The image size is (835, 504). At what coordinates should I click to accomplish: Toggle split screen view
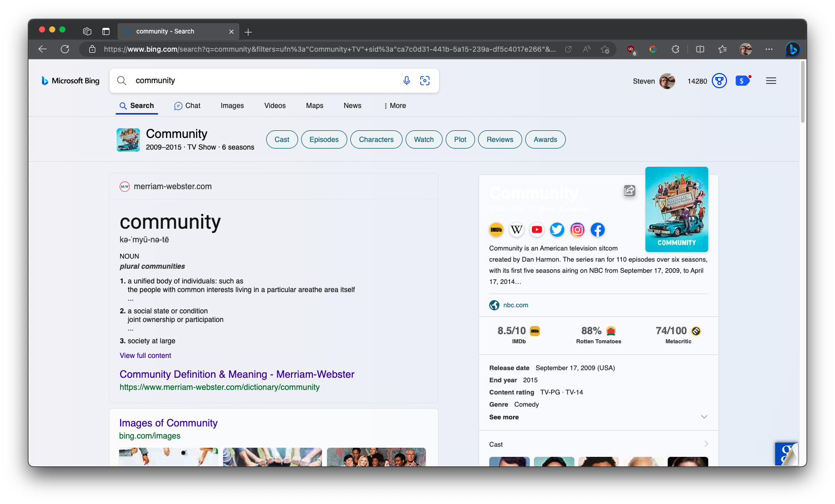click(x=700, y=49)
